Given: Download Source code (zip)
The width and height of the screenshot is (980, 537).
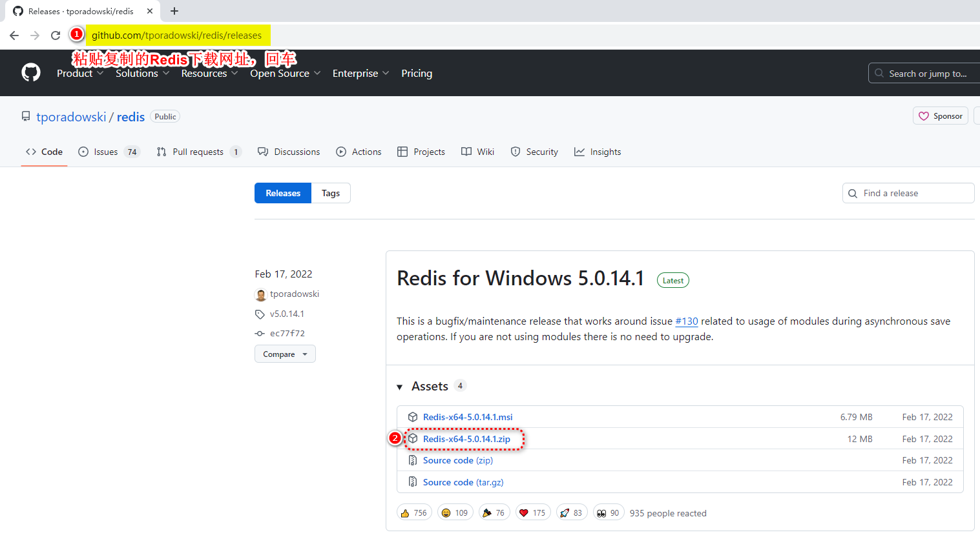Looking at the screenshot, I should [458, 460].
